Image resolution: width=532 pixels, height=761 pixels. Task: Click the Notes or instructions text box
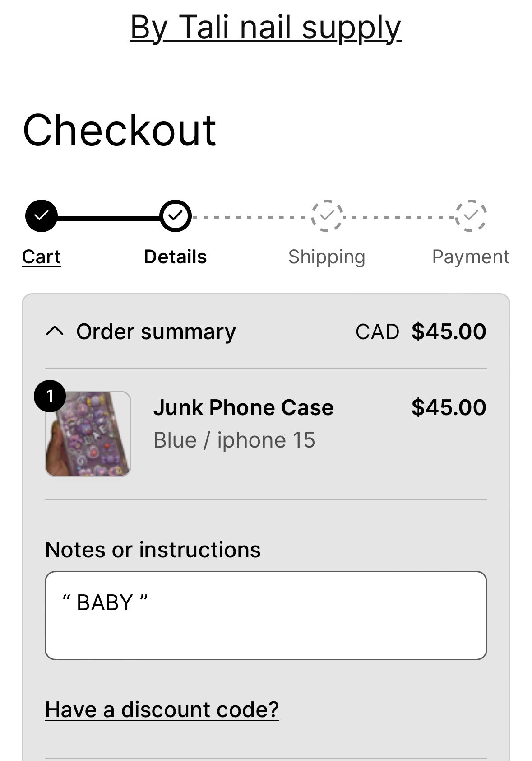(266, 616)
